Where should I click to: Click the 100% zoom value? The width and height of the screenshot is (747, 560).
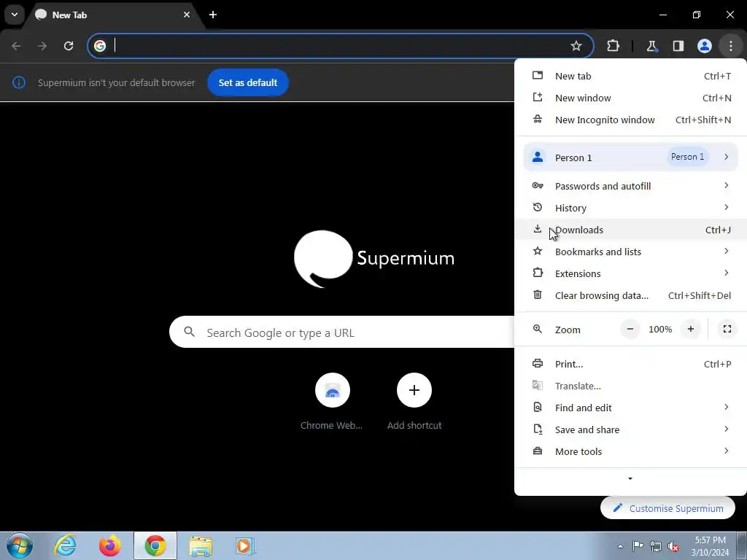coord(660,329)
